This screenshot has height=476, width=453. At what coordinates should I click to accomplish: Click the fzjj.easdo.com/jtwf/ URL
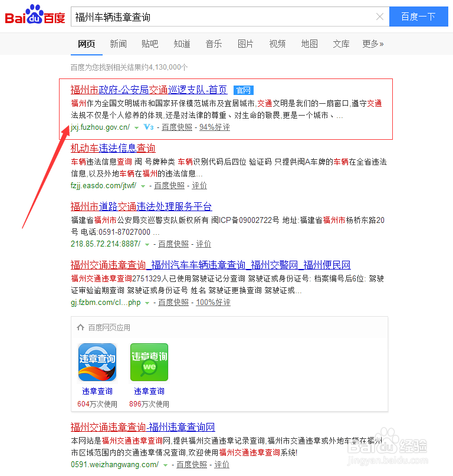coord(104,185)
